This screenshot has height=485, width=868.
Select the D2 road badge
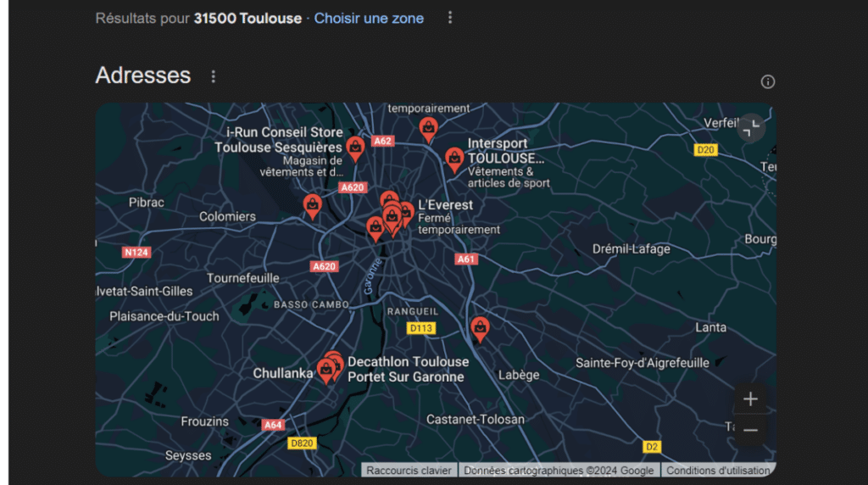652,447
